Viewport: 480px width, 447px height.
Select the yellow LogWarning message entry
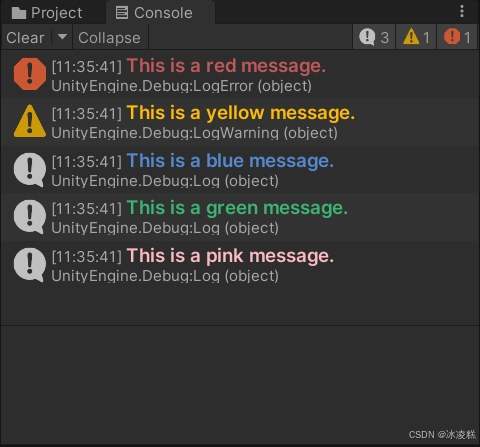pyautogui.click(x=240, y=122)
